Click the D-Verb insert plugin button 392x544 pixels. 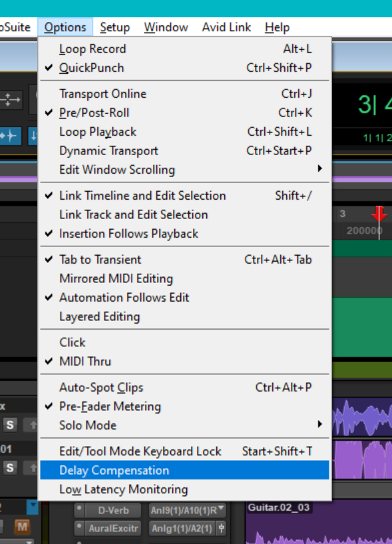coord(113,510)
